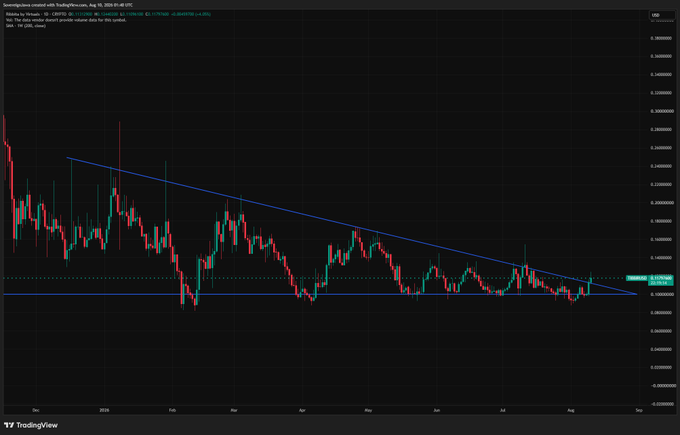680x435 pixels.
Task: Click the Dec label on time axis
Action: pyautogui.click(x=36, y=410)
